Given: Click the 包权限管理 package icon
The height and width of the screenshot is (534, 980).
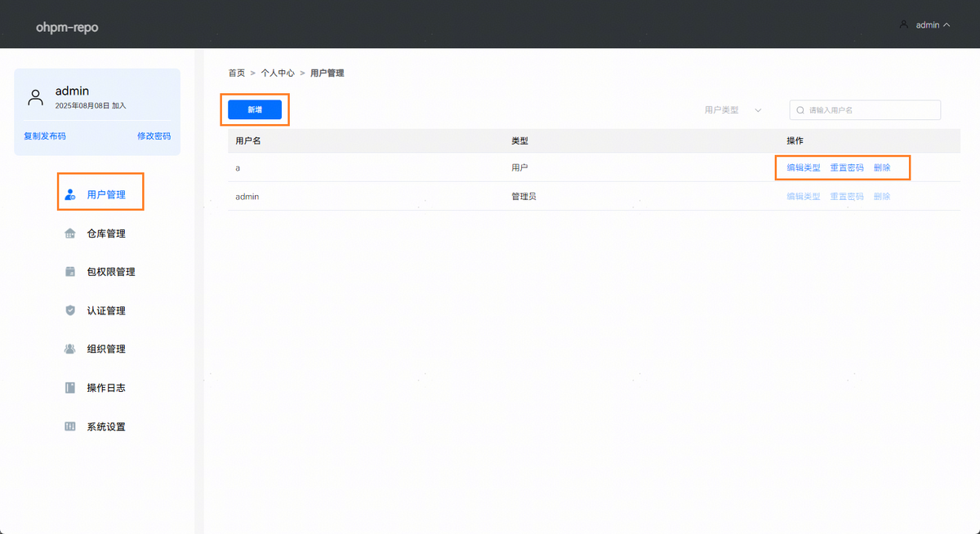Looking at the screenshot, I should click(x=70, y=272).
